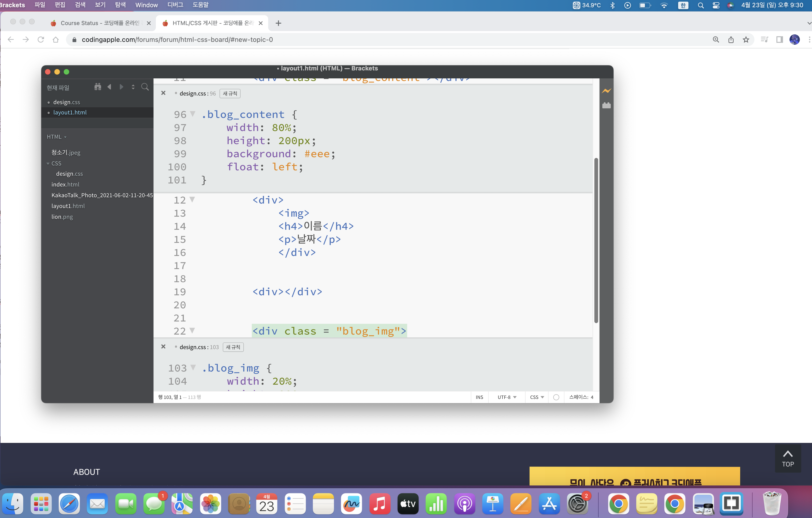Collapse the .blog_content rule fold triangle
Image resolution: width=812 pixels, height=518 pixels.
pos(193,114)
